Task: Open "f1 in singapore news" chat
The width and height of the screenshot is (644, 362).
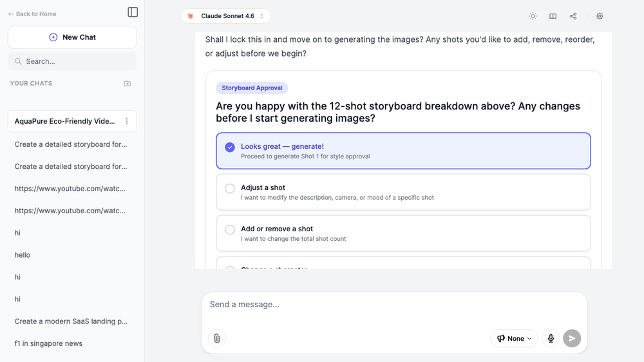Action: point(48,343)
